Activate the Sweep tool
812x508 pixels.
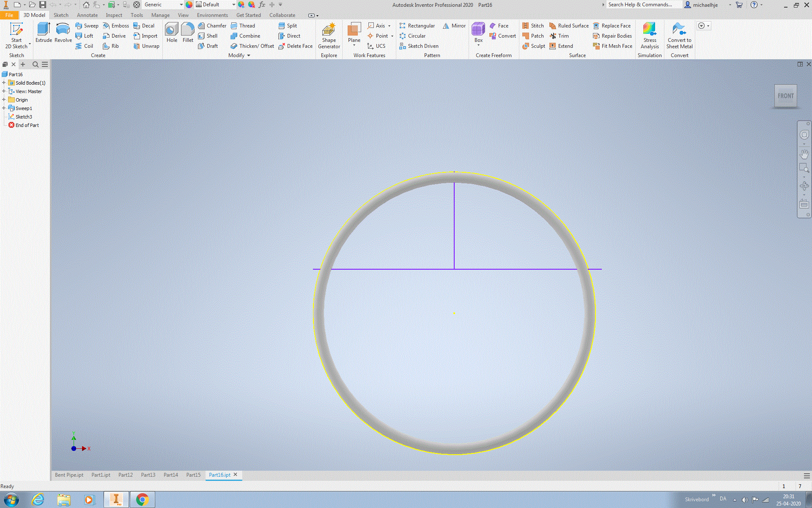click(x=87, y=25)
